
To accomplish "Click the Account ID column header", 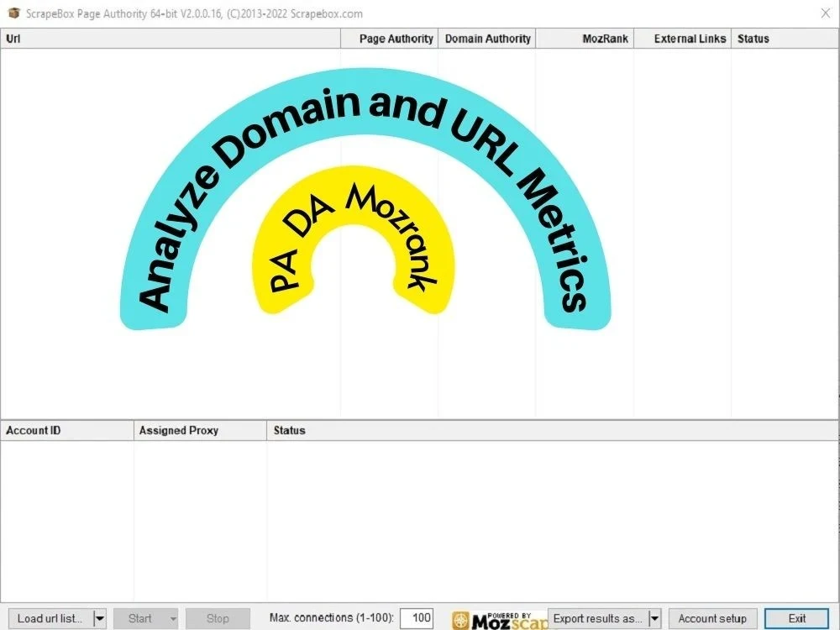I will click(67, 430).
